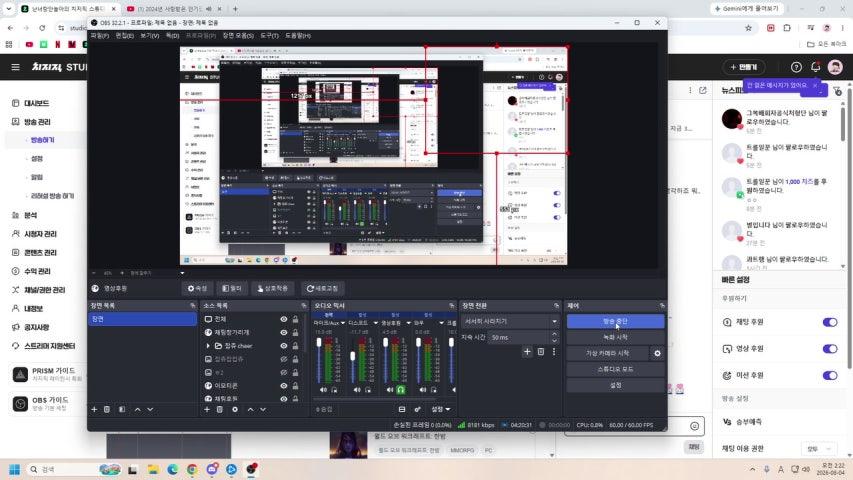Open the 보기(V) menu in OBS
Viewport: 853px width, 480px height.
point(150,35)
